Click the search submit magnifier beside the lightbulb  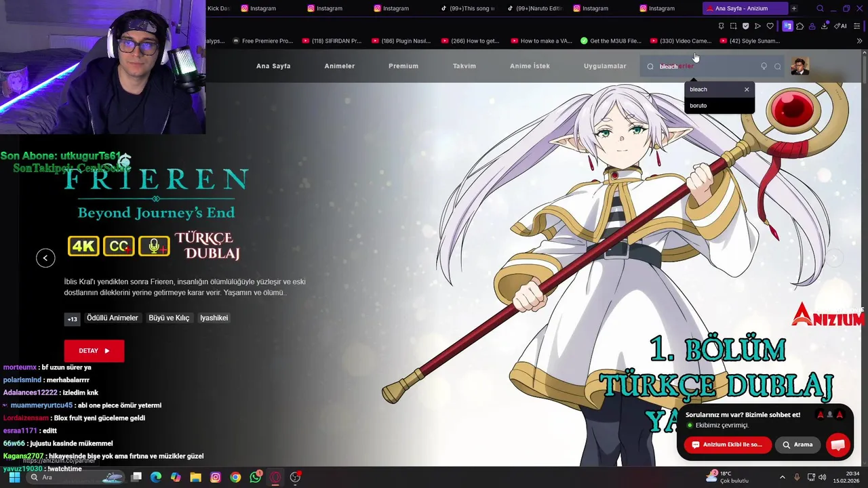coord(778,66)
